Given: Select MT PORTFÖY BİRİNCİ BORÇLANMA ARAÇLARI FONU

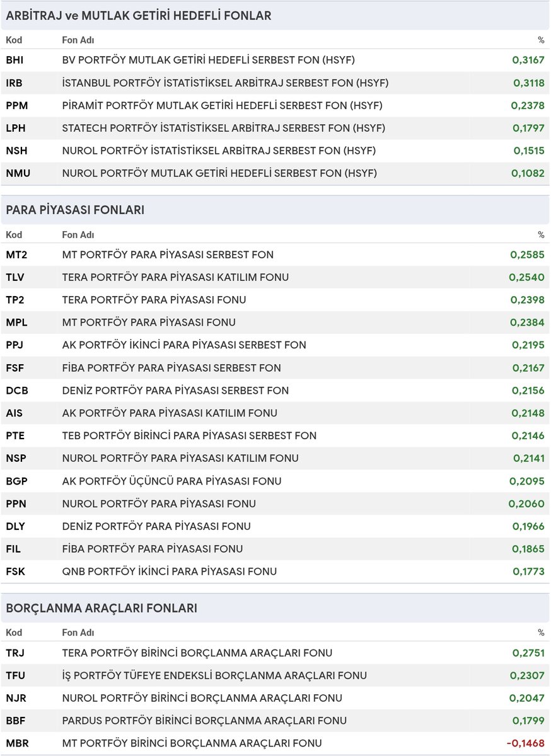Looking at the screenshot, I should tap(192, 744).
